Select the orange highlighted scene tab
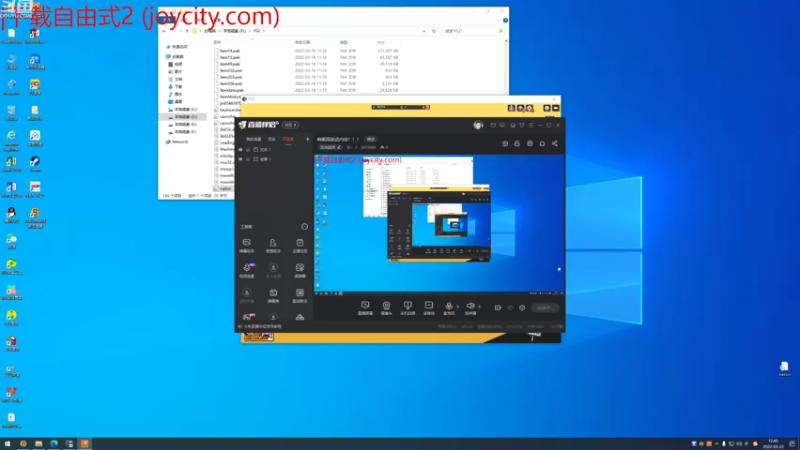 (288, 139)
